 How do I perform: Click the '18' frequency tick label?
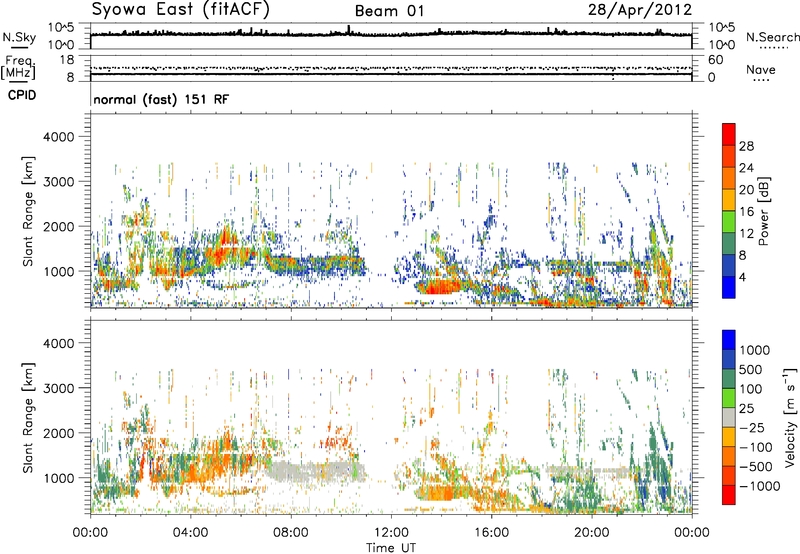tap(67, 60)
